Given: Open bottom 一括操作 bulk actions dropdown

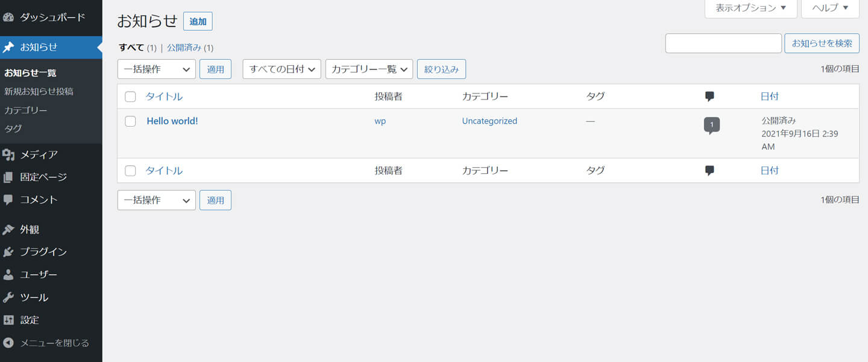Looking at the screenshot, I should point(157,200).
